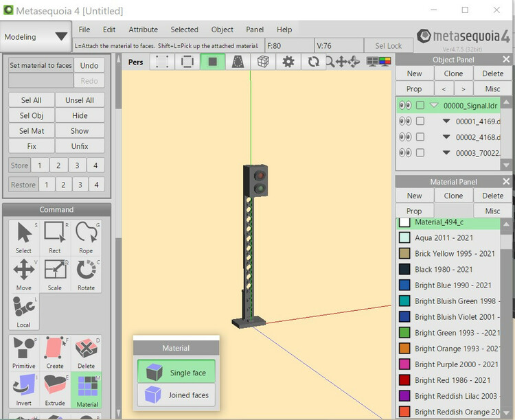Open Misc menu in Object Panel

(492, 89)
